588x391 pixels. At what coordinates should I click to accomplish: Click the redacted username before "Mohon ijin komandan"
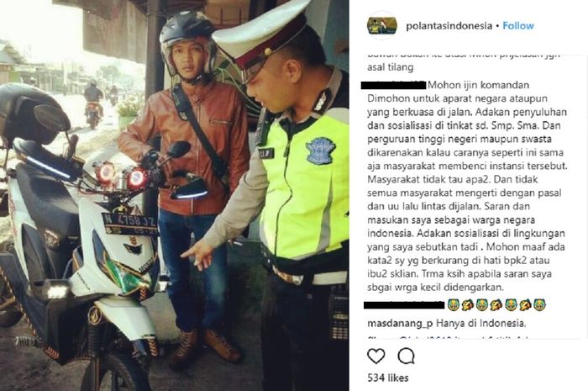[393, 85]
